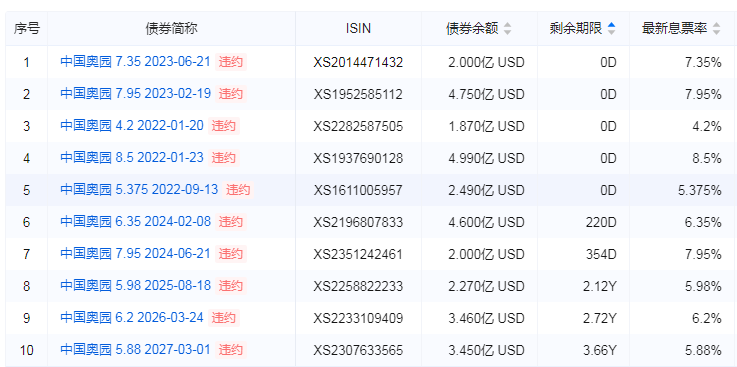Click coupon rate 8.5%
Image resolution: width=737 pixels, height=367 pixels.
point(707,158)
